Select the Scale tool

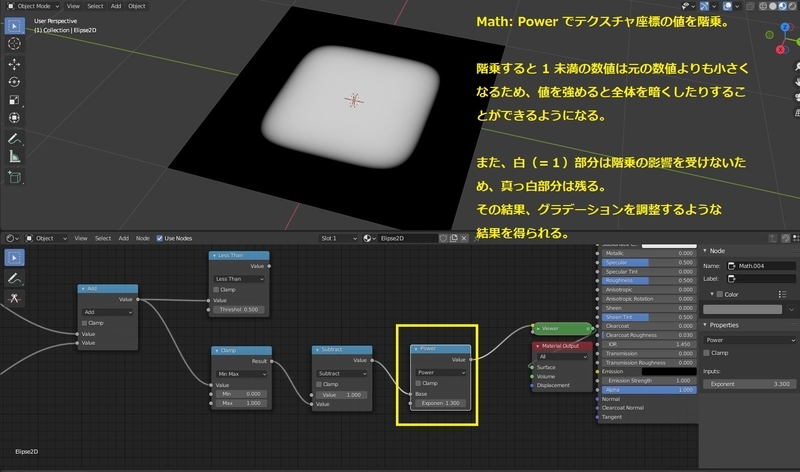[x=14, y=100]
